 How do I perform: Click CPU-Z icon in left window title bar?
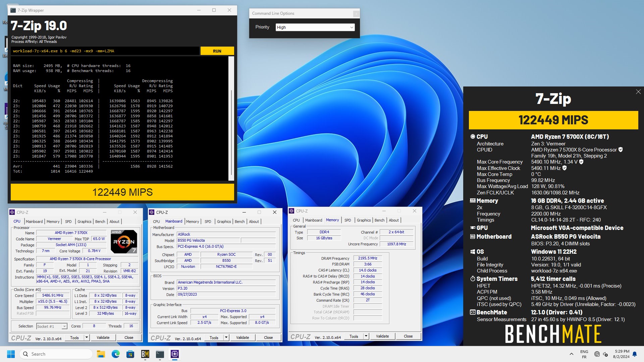pos(12,212)
